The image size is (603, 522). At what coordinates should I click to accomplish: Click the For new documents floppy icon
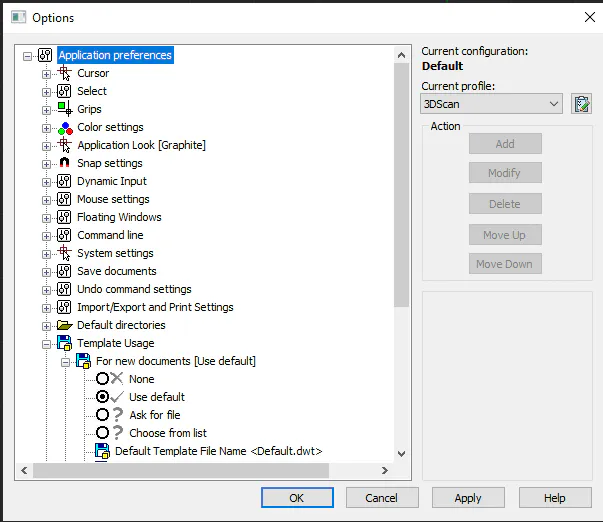click(x=83, y=361)
